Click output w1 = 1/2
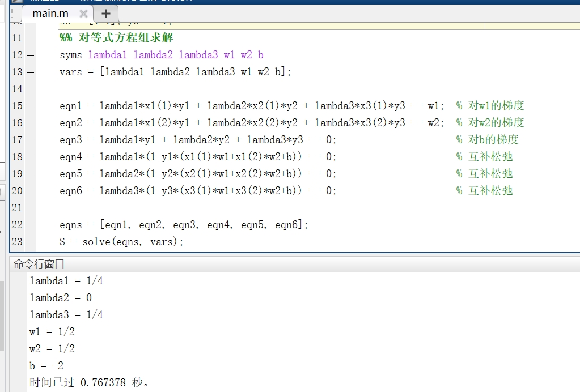 (52, 332)
